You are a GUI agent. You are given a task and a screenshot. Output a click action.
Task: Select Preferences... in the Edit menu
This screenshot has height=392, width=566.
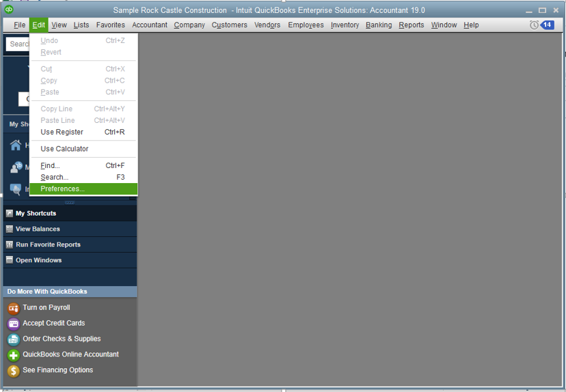point(83,189)
